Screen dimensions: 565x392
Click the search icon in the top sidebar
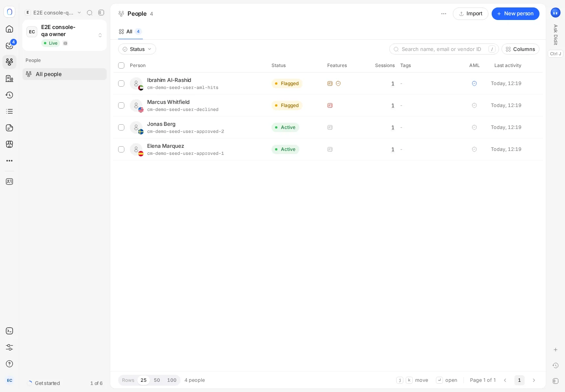(89, 13)
